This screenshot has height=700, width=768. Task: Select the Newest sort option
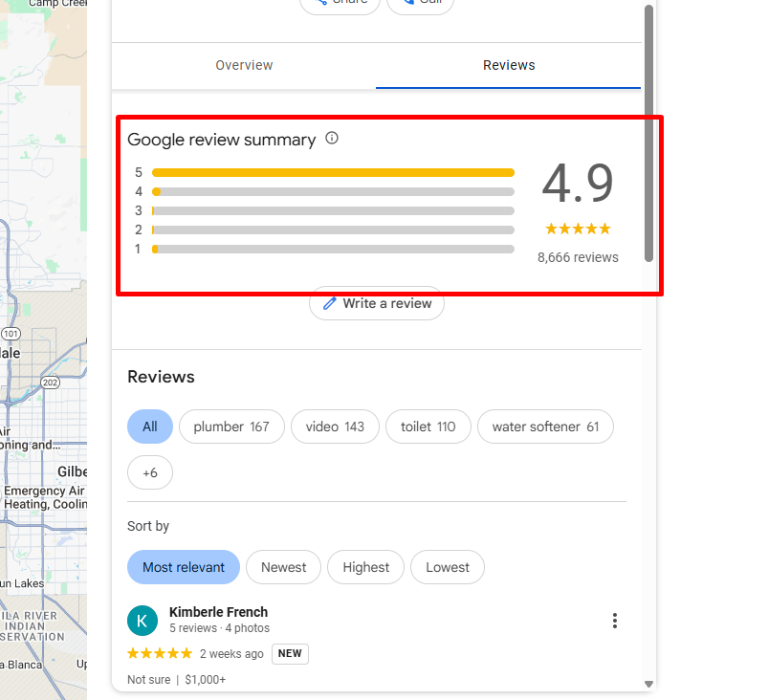pos(283,567)
